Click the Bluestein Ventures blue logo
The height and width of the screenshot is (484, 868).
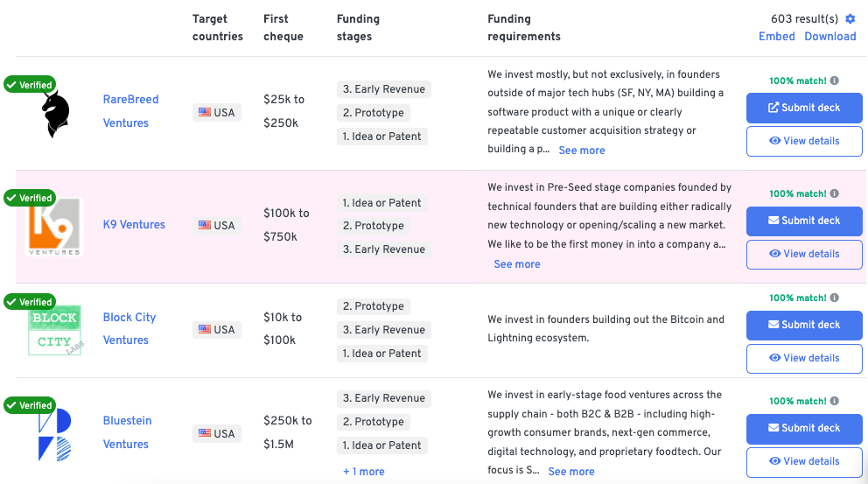click(x=55, y=435)
